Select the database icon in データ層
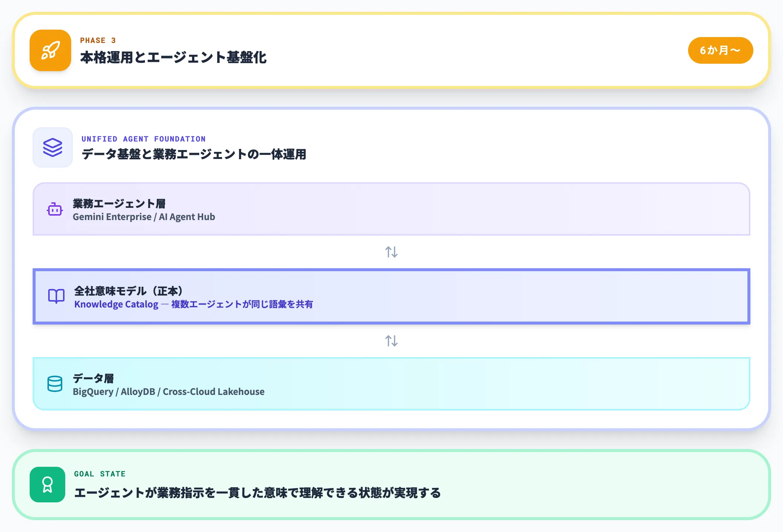Viewport: 783px width, 532px height. 54,384
